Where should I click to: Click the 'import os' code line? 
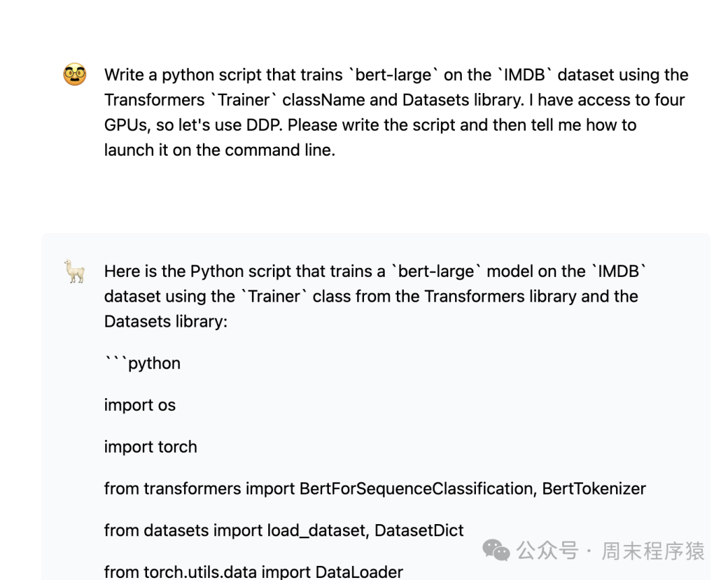pos(140,405)
